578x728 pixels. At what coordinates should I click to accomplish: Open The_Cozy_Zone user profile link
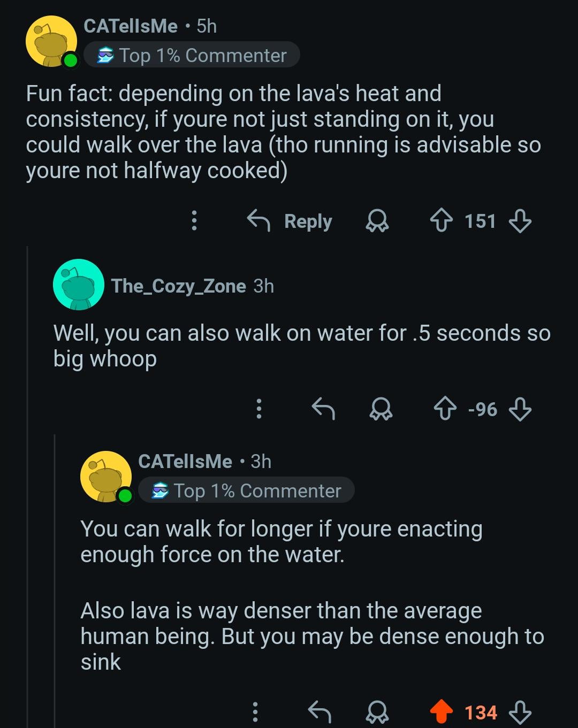[178, 286]
